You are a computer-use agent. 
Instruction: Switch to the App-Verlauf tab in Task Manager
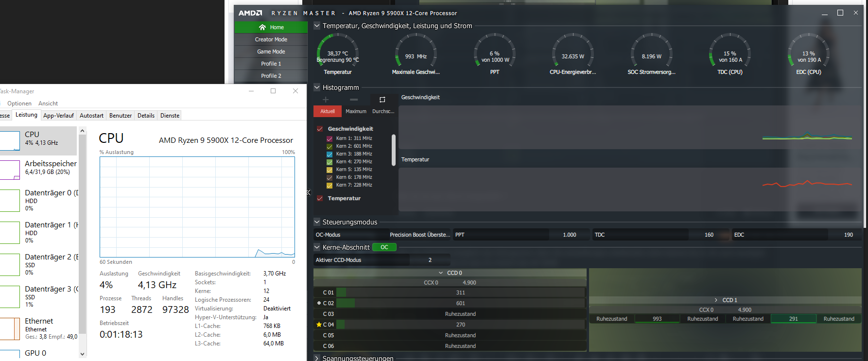58,116
